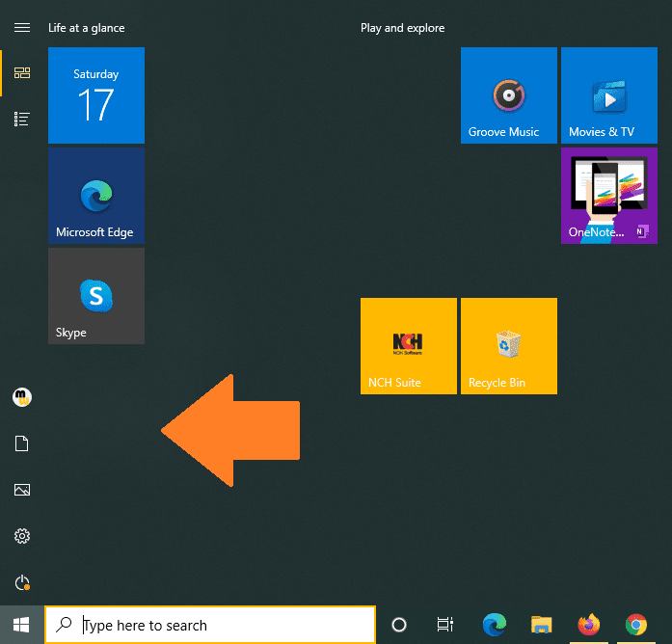The height and width of the screenshot is (644, 672).
Task: Open the Recycle Bin tile
Action: (509, 346)
